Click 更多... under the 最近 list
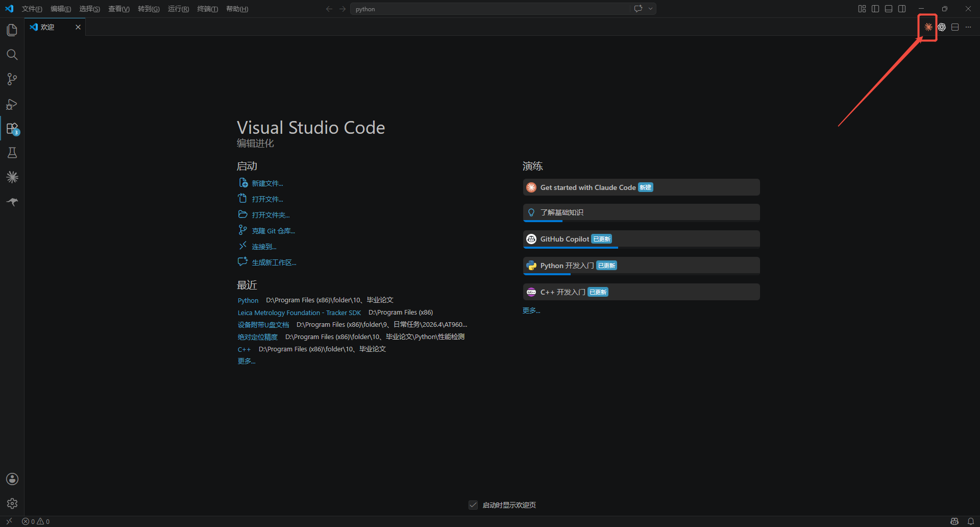 (247, 361)
